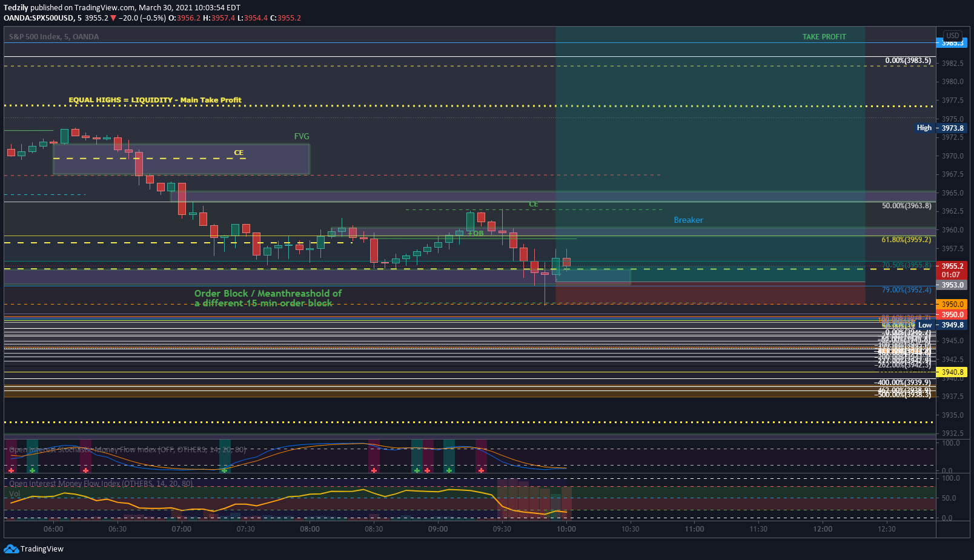
Task: Click the Vol indicator label
Action: point(15,494)
